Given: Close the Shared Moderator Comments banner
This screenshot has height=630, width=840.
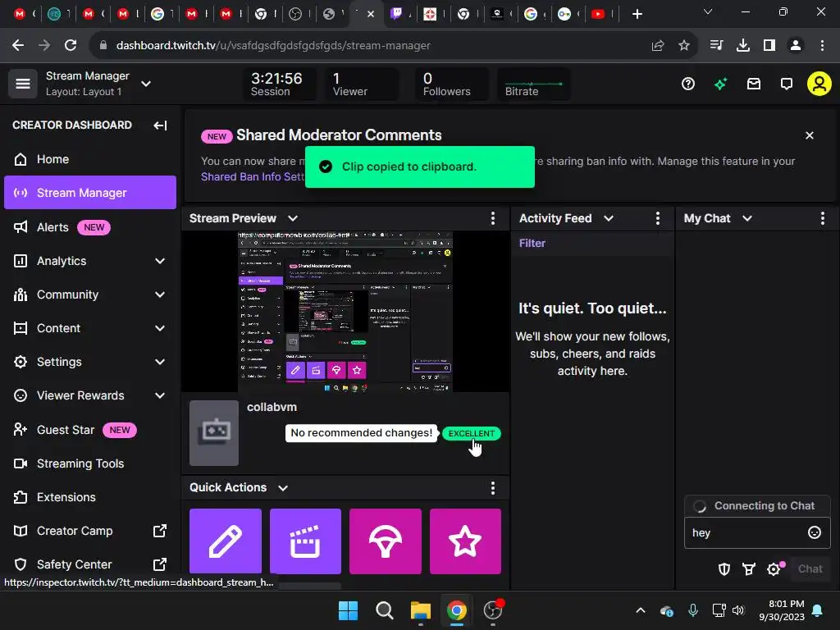Looking at the screenshot, I should pyautogui.click(x=810, y=135).
